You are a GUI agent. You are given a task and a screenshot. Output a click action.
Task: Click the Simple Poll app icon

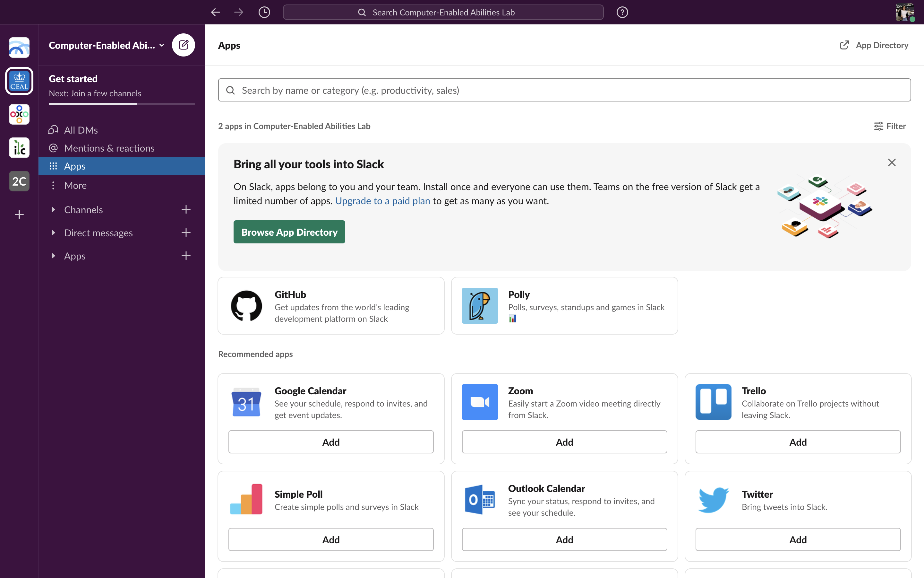(246, 499)
